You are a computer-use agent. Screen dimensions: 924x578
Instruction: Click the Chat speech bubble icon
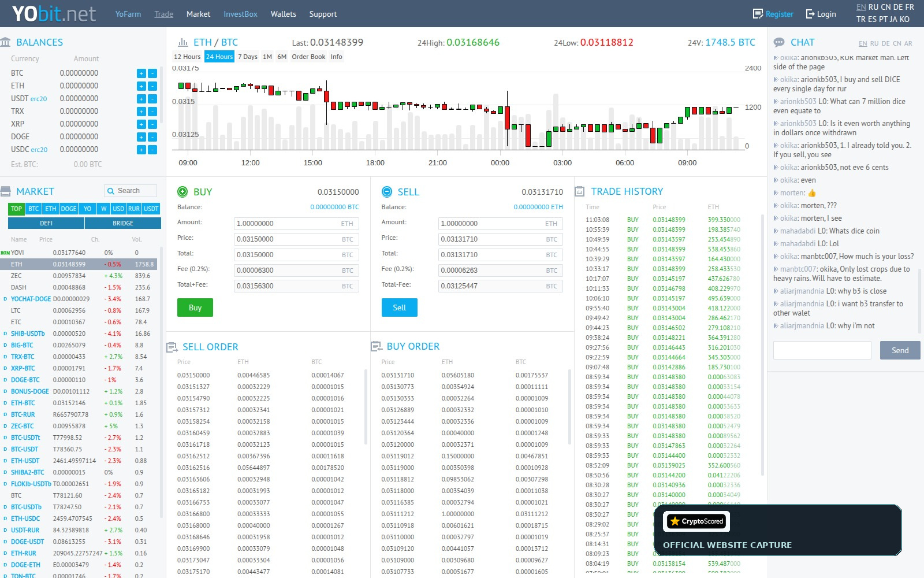(779, 42)
